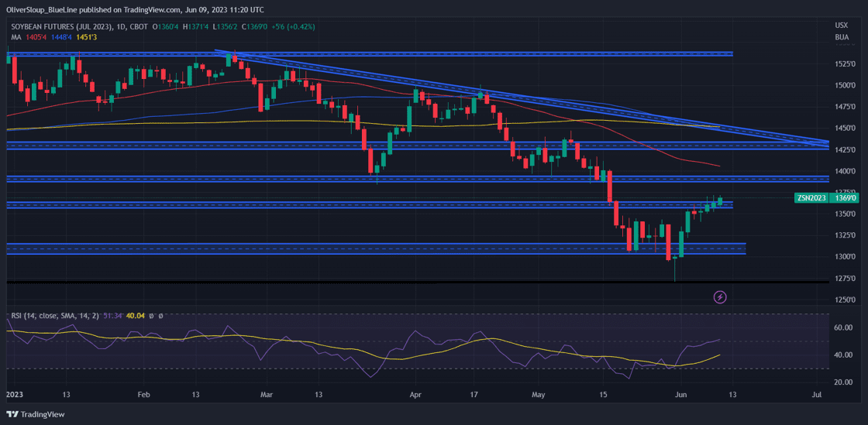The width and height of the screenshot is (868, 425).
Task: Click the 1450'0 price axis label
Action: [845, 129]
